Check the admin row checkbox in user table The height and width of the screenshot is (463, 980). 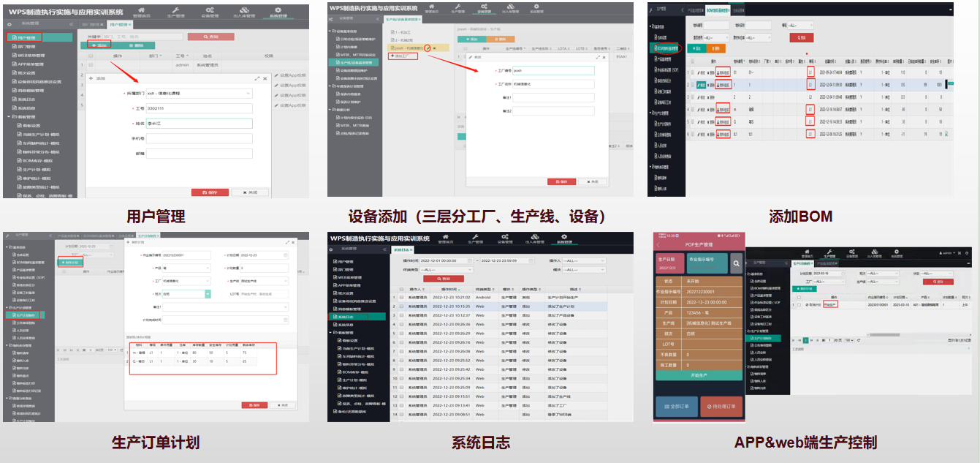(x=91, y=64)
